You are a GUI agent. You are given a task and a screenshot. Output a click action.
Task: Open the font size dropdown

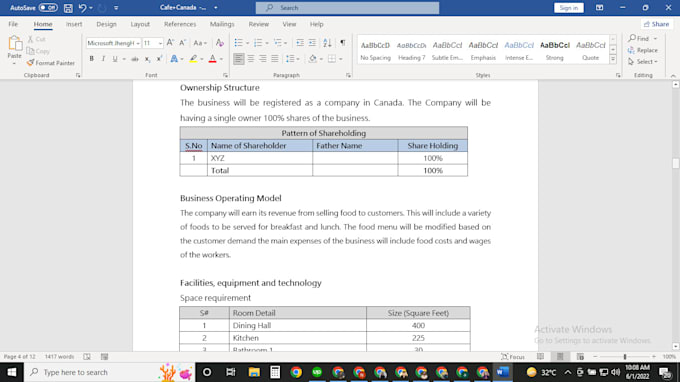[x=160, y=43]
